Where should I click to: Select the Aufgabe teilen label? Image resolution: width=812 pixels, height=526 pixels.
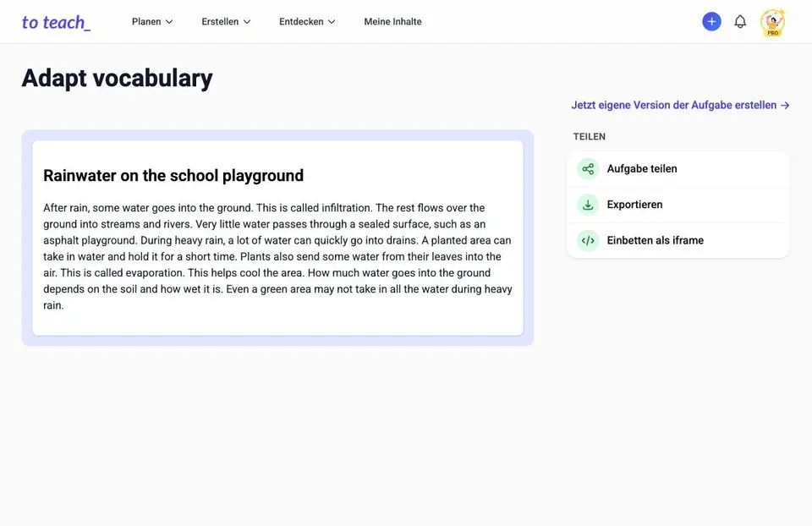coord(642,169)
